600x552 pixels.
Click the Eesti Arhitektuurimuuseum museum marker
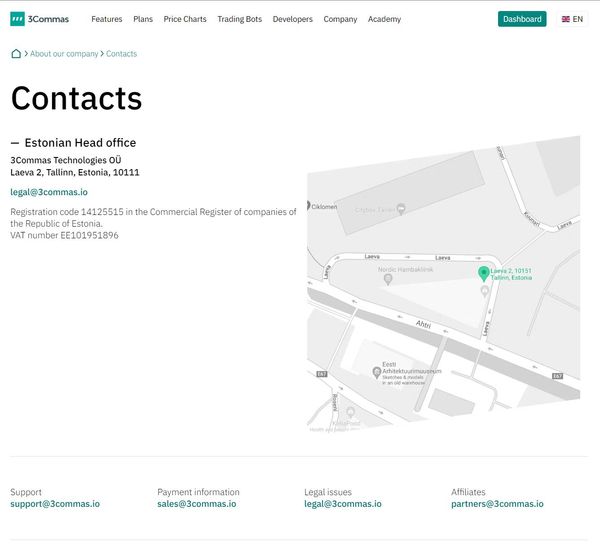point(375,371)
